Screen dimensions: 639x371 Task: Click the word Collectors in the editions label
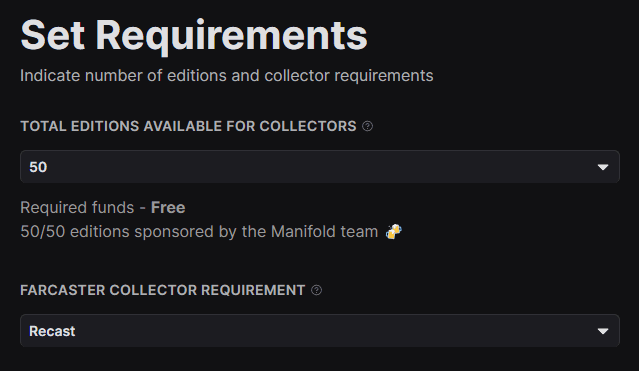tap(308, 126)
